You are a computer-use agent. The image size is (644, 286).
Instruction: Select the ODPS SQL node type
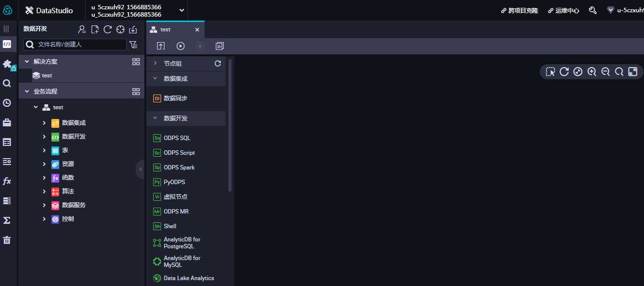pyautogui.click(x=172, y=138)
